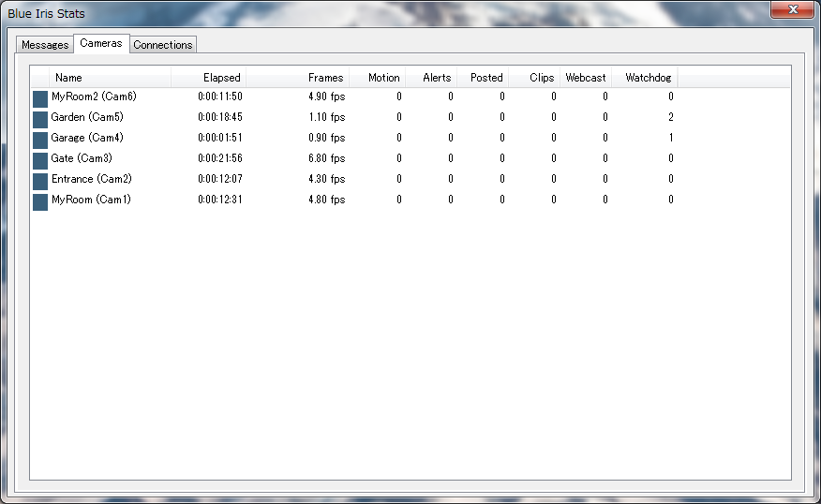Select the MyRoom2 (Cam6) row name

(94, 96)
